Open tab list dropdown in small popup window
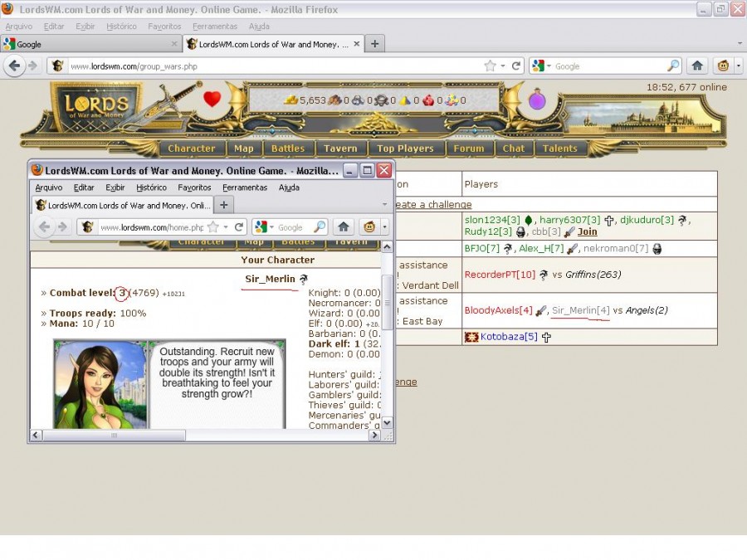 point(384,205)
